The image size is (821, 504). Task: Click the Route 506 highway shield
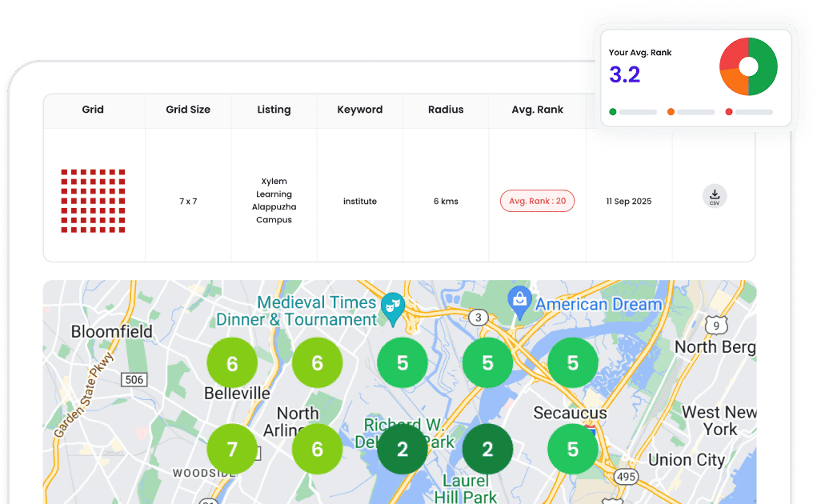point(134,379)
